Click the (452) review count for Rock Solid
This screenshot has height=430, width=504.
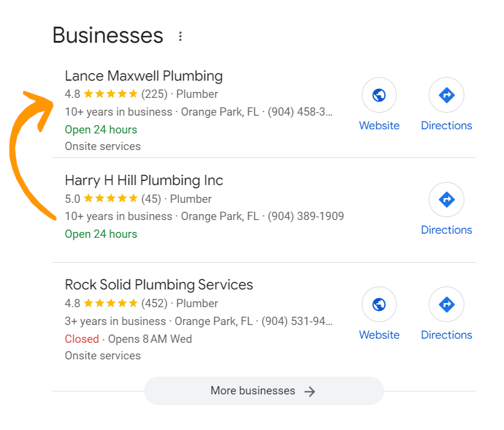pyautogui.click(x=154, y=303)
